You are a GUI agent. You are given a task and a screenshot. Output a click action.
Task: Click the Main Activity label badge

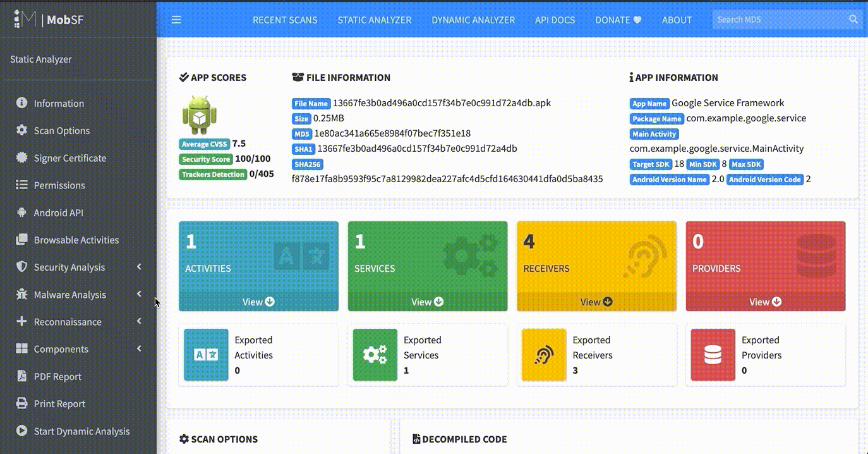[654, 134]
